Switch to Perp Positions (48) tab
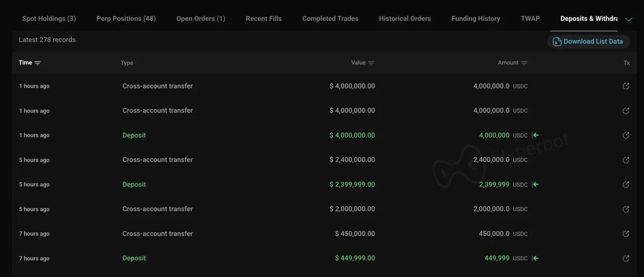The image size is (644, 277). coord(126,18)
